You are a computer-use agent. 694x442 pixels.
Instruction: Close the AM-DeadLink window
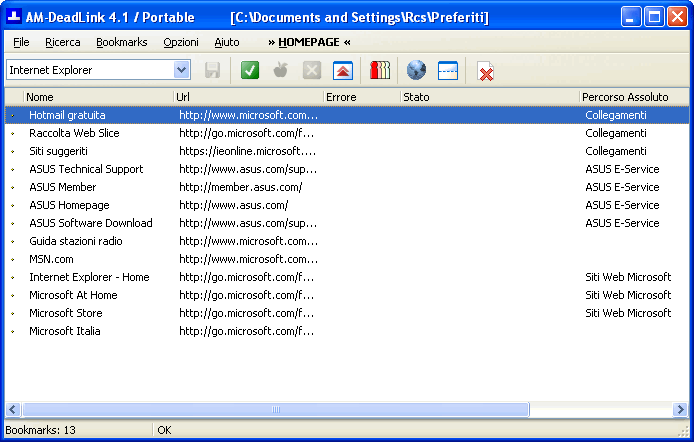point(678,17)
